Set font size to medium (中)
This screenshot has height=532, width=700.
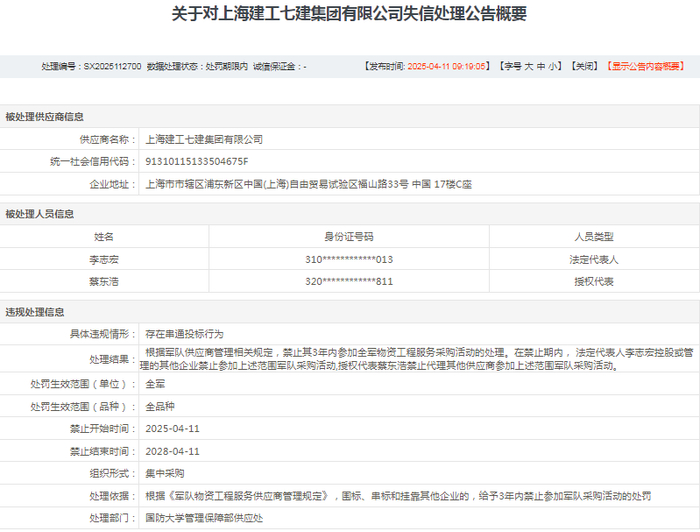point(541,66)
